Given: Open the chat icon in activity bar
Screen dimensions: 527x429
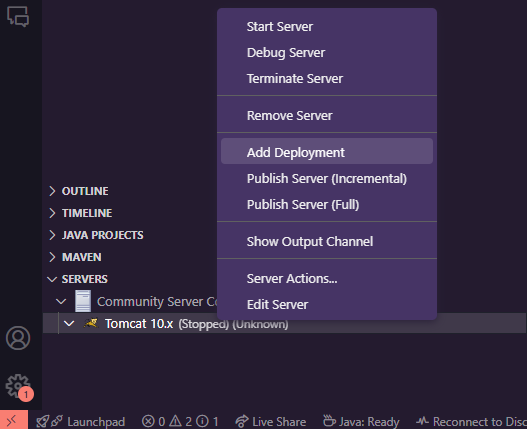Looking at the screenshot, I should pyautogui.click(x=18, y=16).
